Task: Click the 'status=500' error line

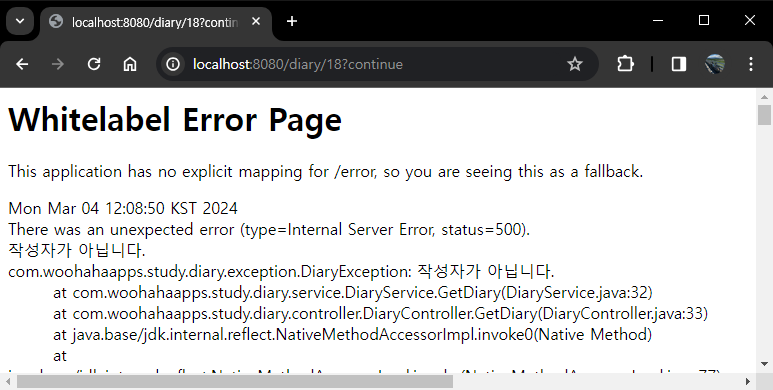Action: click(x=269, y=229)
